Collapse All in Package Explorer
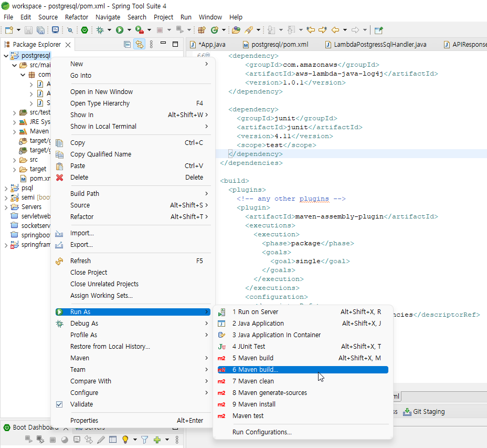 click(127, 45)
